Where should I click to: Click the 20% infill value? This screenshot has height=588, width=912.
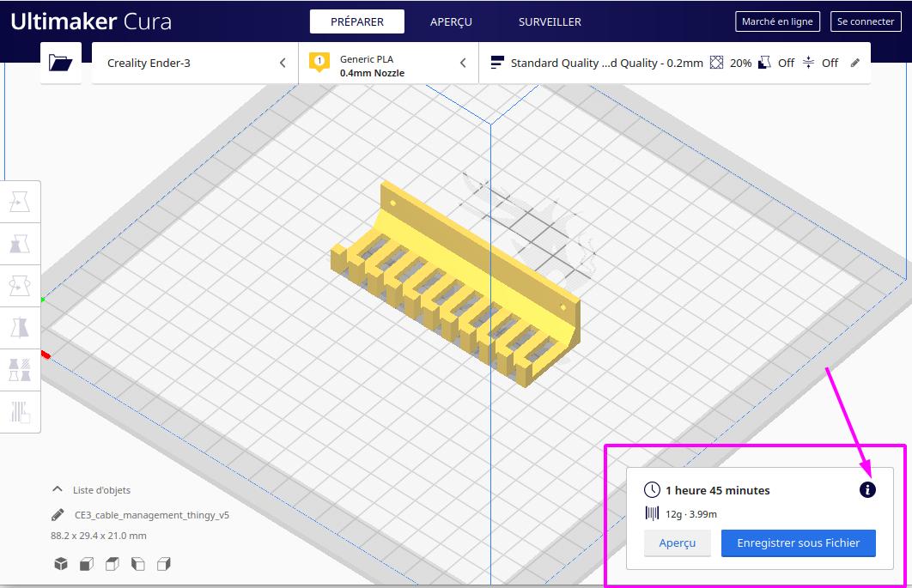point(740,63)
